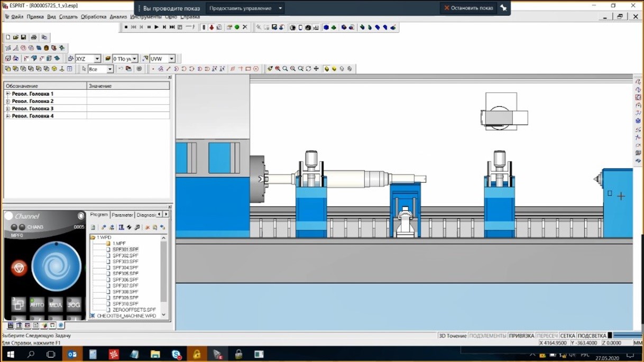Click the rotate view circular arrows icon

pos(309,69)
